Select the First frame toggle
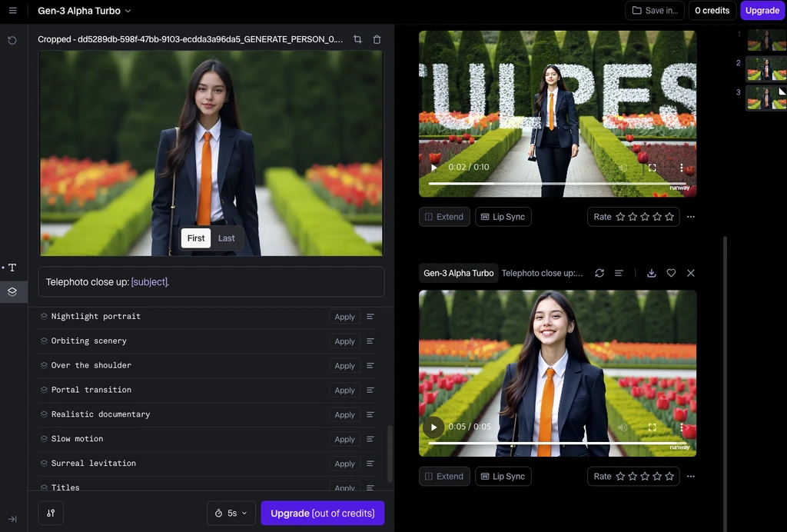This screenshot has width=787, height=532. (x=196, y=238)
